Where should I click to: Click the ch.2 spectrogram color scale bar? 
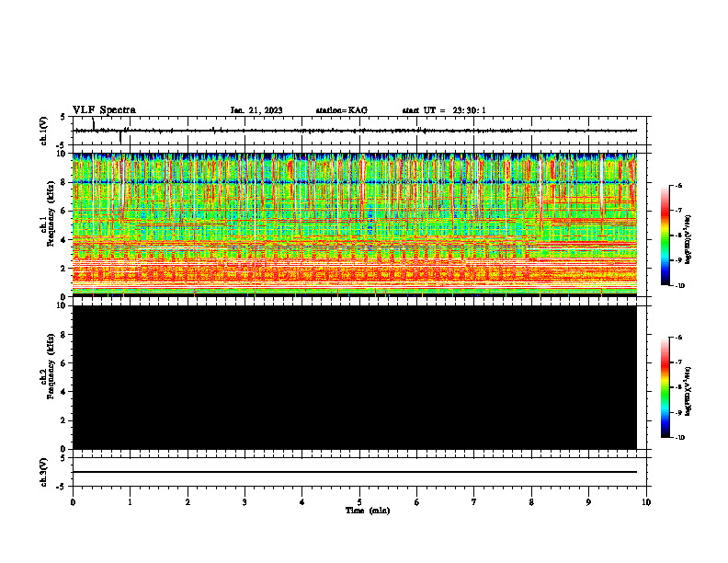point(665,387)
